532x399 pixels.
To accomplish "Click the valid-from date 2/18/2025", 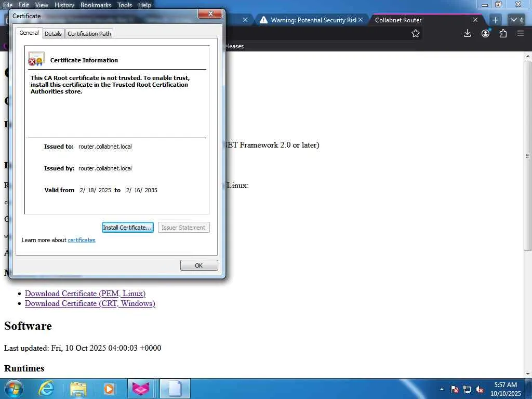I will 96,190.
